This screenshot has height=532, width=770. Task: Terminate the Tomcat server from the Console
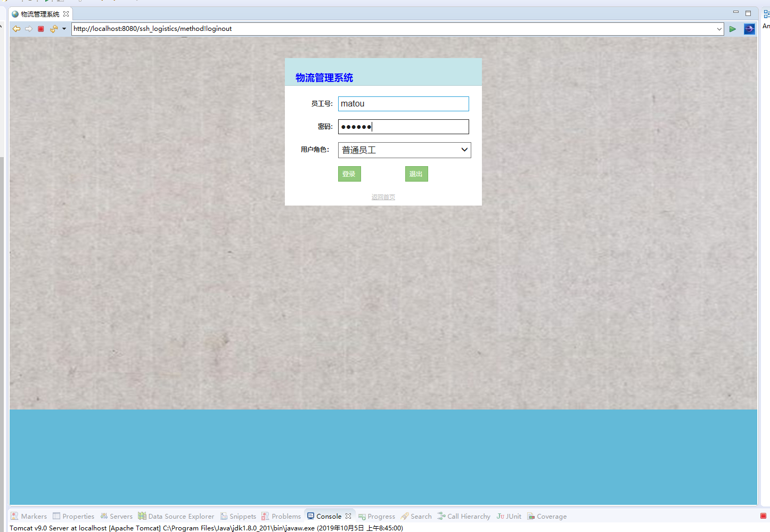pyautogui.click(x=763, y=515)
